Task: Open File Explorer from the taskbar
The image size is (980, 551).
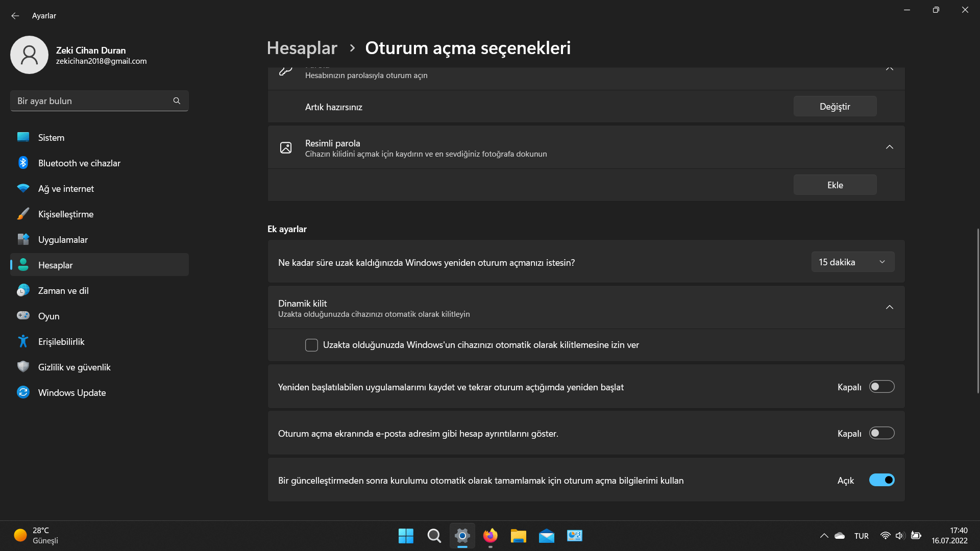Action: [x=519, y=536]
